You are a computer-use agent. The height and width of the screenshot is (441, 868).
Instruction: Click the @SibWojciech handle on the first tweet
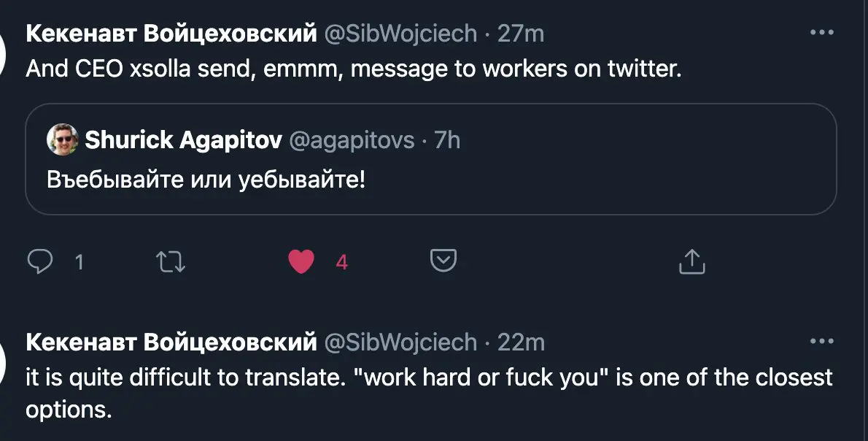coord(400,34)
